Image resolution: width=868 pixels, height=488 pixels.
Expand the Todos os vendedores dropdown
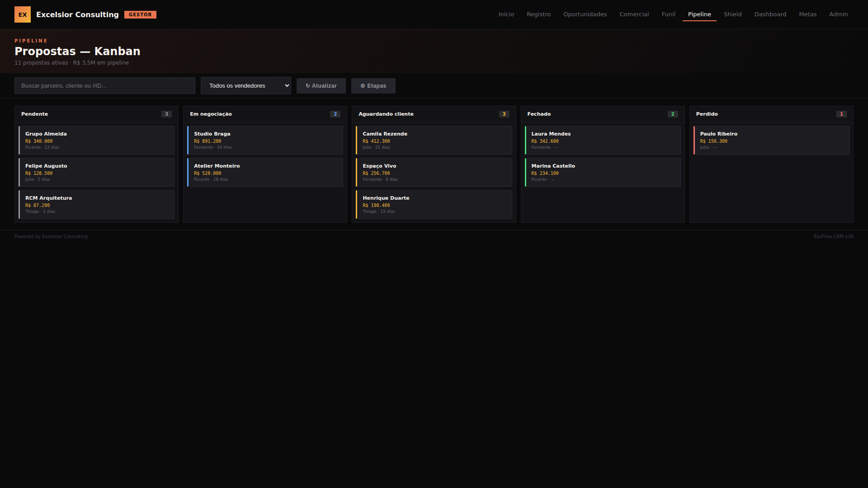(245, 86)
